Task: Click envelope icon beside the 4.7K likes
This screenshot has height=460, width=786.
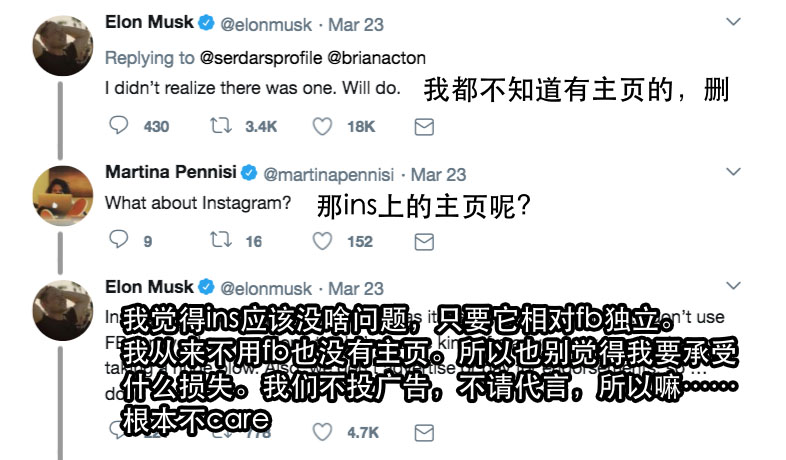Action: pos(423,432)
